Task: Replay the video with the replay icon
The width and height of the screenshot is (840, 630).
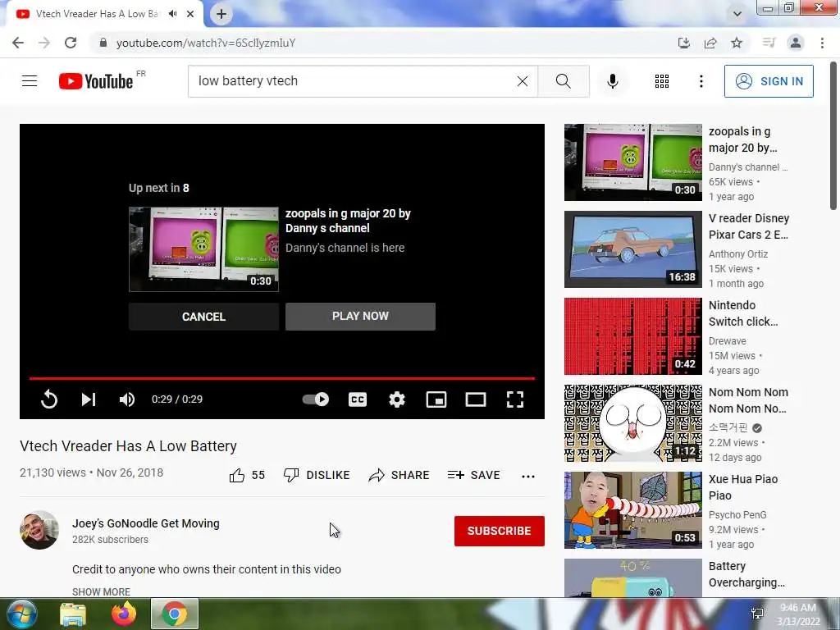Action: (48, 399)
